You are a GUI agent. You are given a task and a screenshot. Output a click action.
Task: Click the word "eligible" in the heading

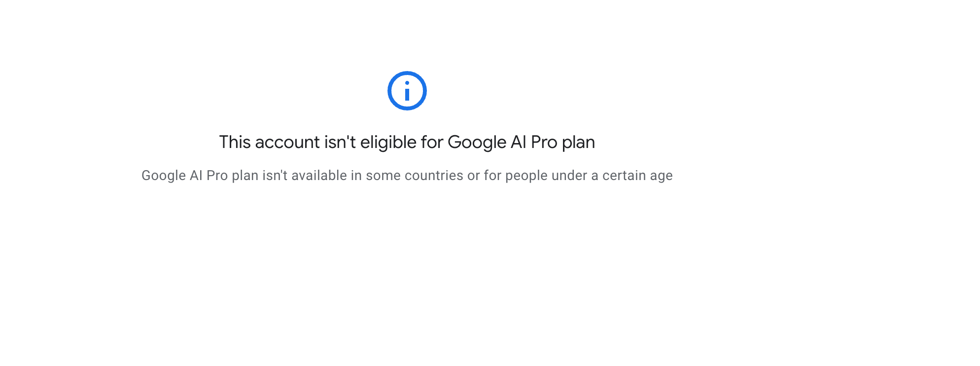[x=388, y=143]
